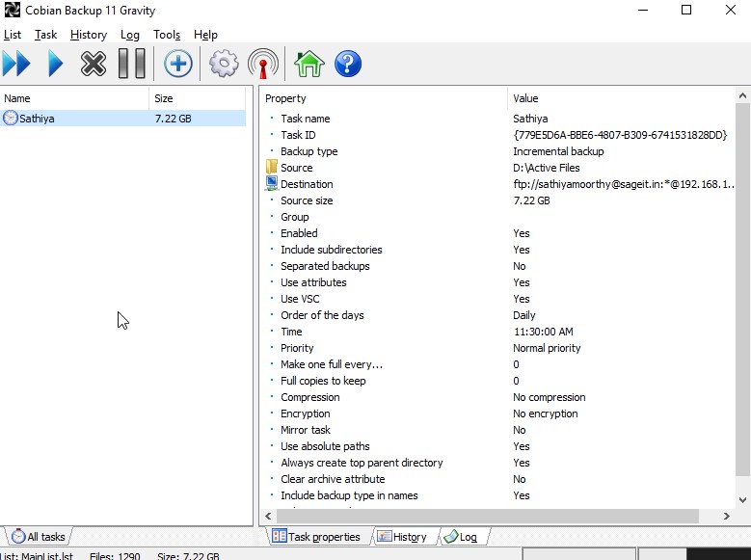Add new task with plus icon

point(177,65)
